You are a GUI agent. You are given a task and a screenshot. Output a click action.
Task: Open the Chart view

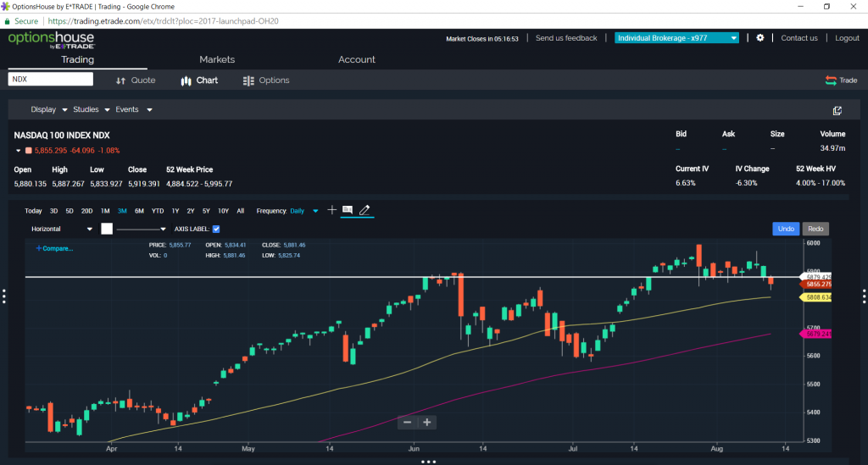199,80
